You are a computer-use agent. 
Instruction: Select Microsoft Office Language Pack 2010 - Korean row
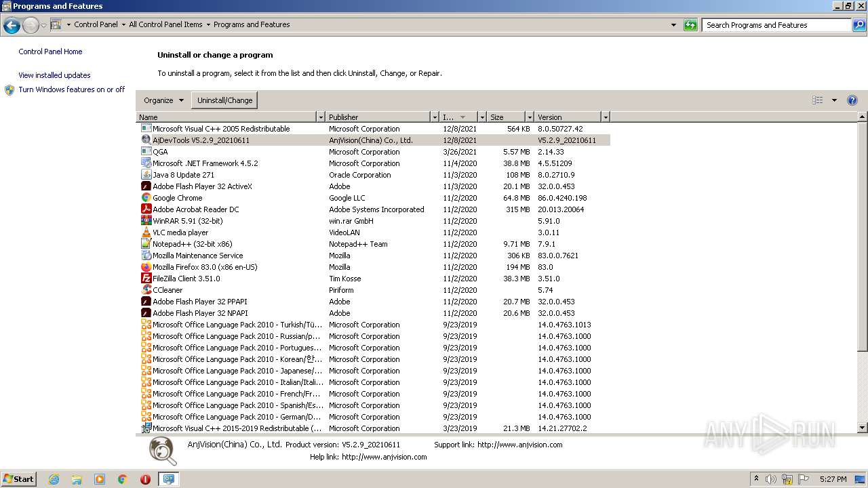coord(372,359)
